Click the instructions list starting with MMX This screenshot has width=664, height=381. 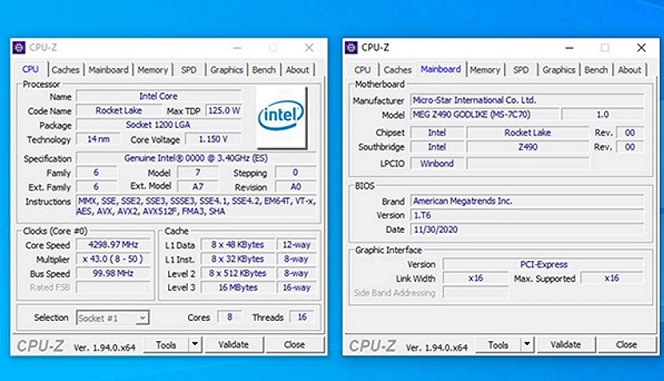(x=196, y=206)
